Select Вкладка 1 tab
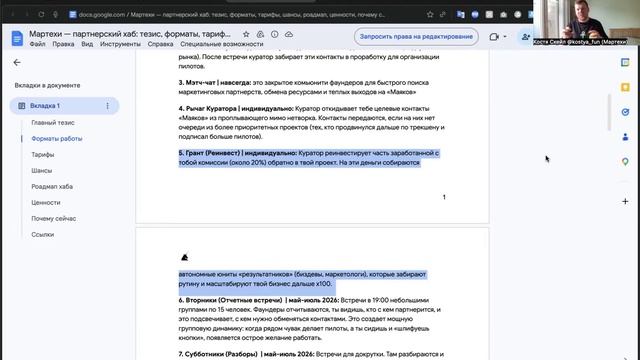Image resolution: width=640 pixels, height=360 pixels. click(x=64, y=106)
